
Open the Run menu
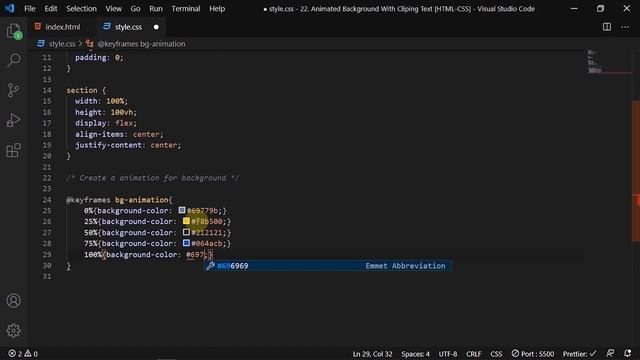156,9
